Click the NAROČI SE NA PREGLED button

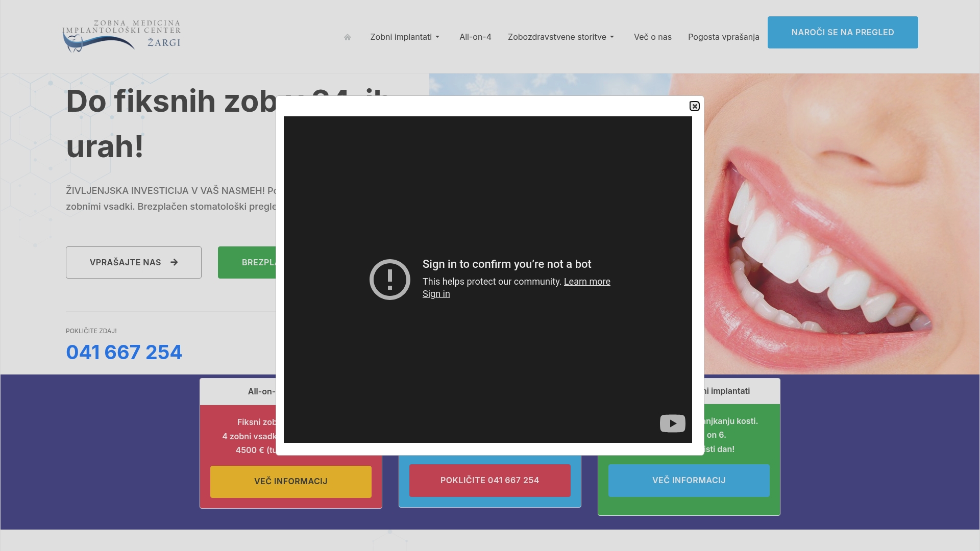[x=843, y=32]
